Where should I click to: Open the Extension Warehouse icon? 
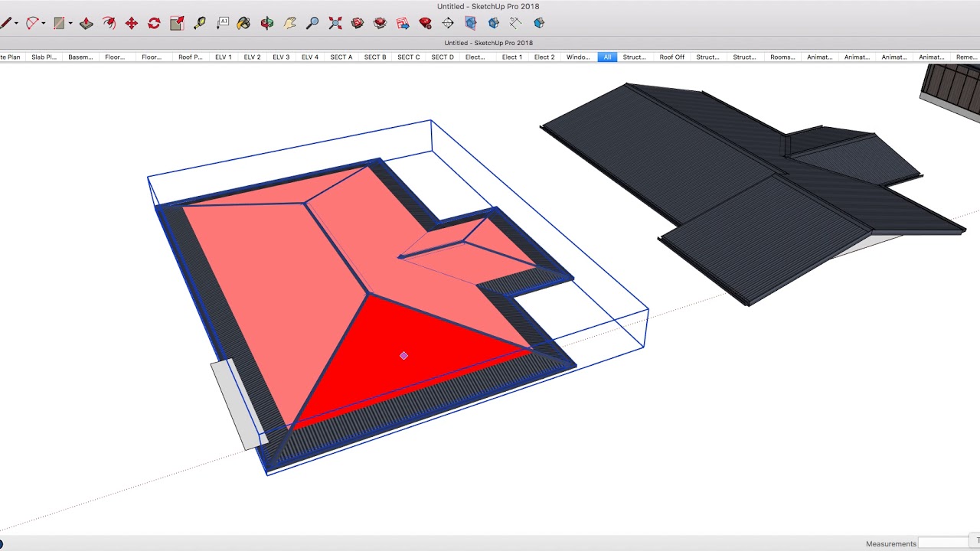tap(380, 24)
